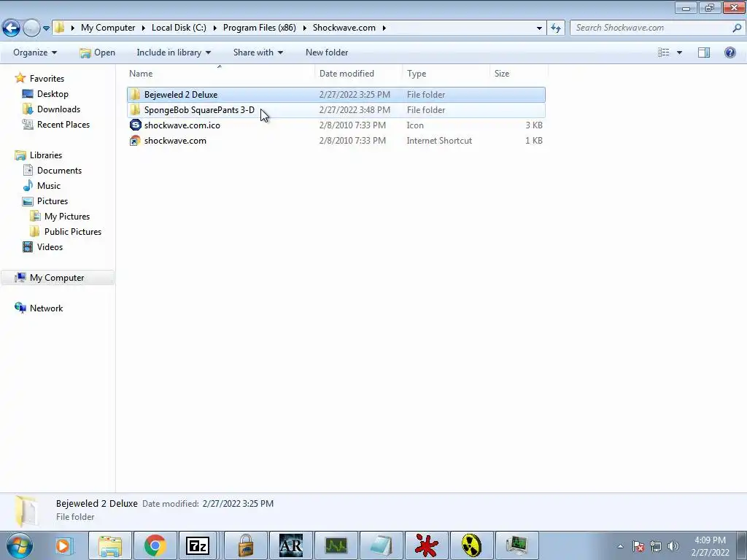
Task: Select Shockwave.com breadcrumb segment
Action: click(344, 28)
